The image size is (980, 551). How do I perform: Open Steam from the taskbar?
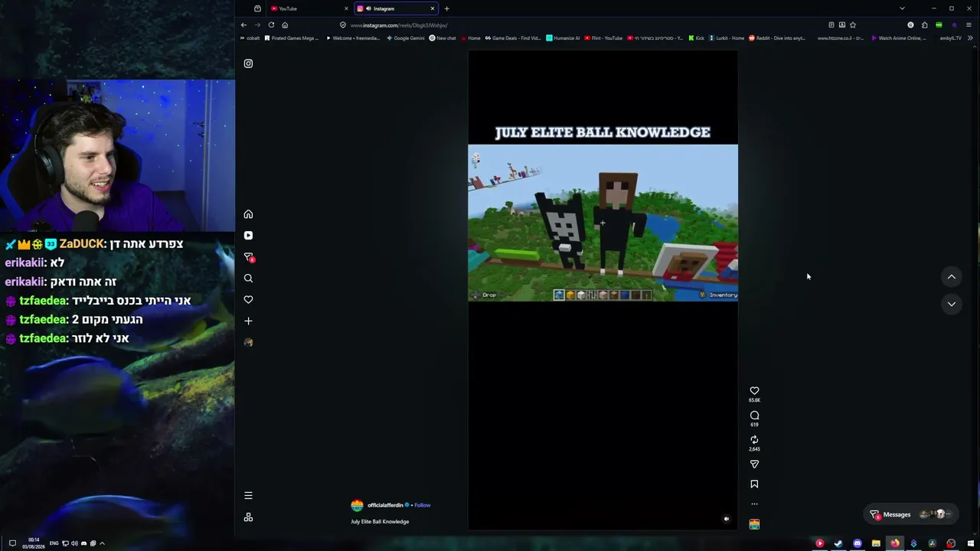(838, 543)
